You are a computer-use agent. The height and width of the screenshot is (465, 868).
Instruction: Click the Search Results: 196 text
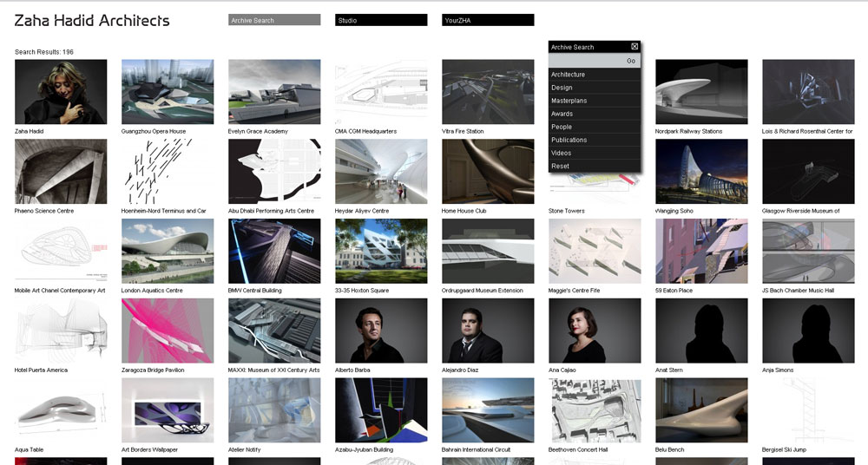click(x=44, y=52)
